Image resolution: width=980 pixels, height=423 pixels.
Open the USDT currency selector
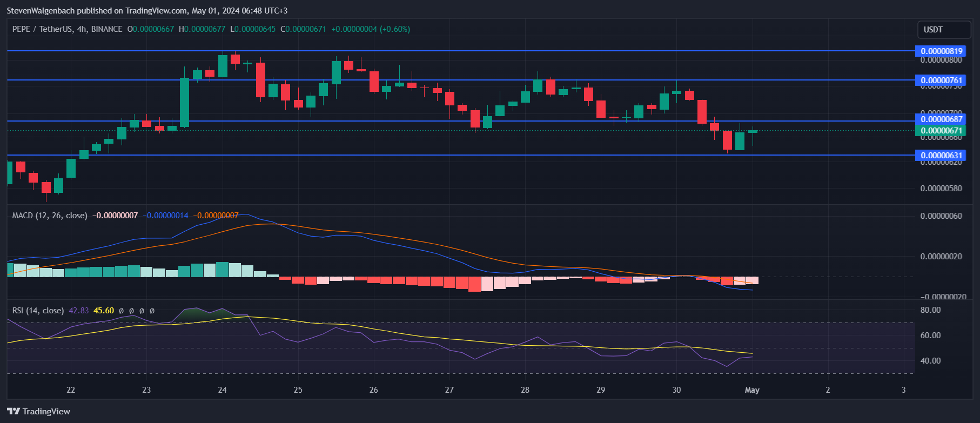(943, 30)
